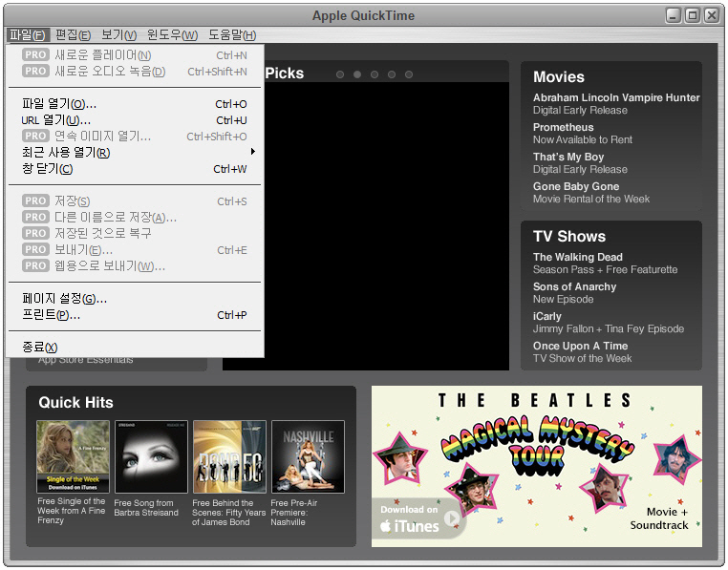
Task: Click Free Song from Barbra Streisand caption
Action: (146, 508)
